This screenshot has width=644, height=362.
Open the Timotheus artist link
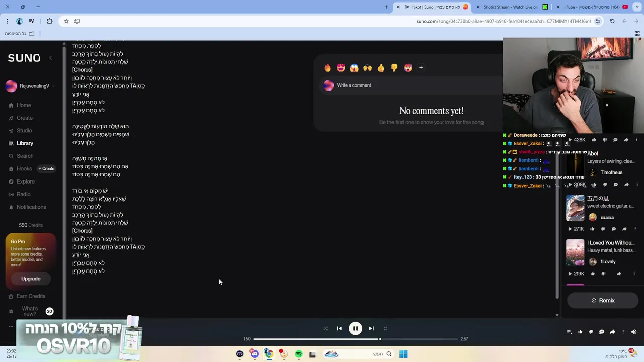pos(611,172)
